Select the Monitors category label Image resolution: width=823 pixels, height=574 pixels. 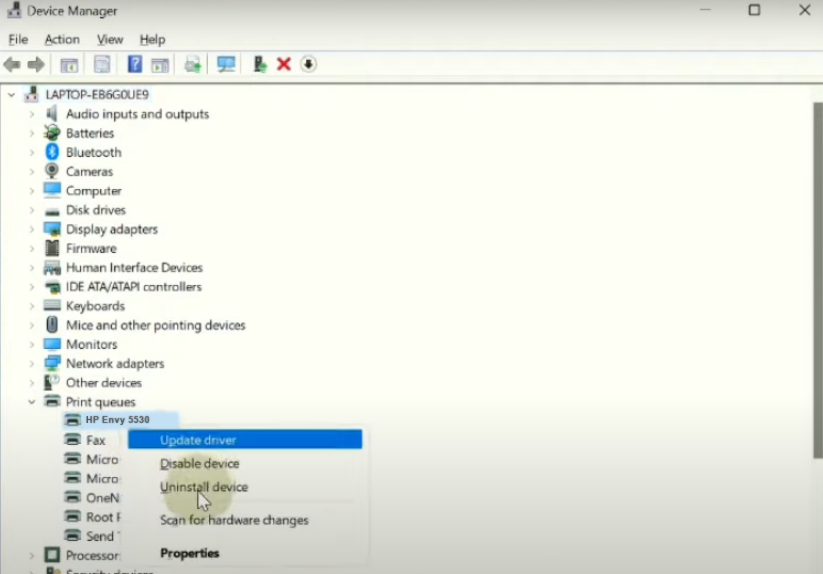point(91,344)
